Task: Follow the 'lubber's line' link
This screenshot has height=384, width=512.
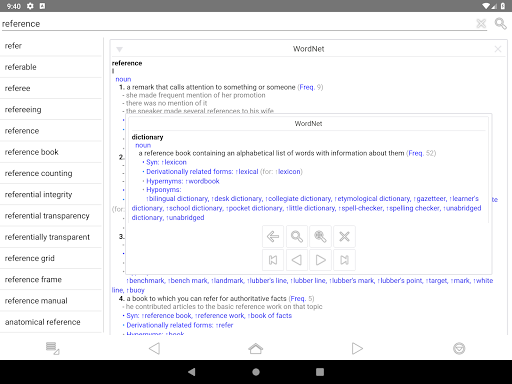Action: pyautogui.click(x=267, y=281)
